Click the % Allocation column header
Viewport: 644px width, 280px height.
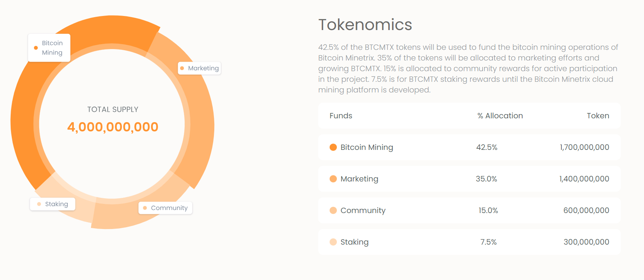click(500, 116)
